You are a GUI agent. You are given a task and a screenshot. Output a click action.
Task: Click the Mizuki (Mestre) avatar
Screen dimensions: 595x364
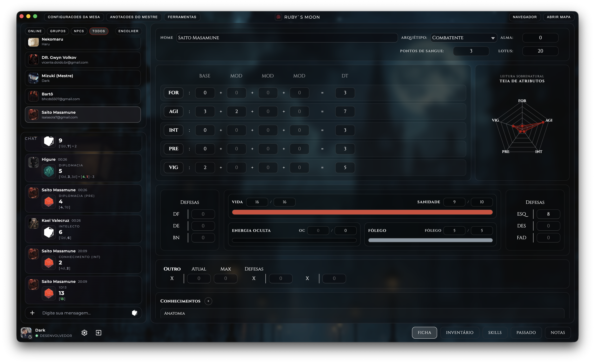coord(33,78)
